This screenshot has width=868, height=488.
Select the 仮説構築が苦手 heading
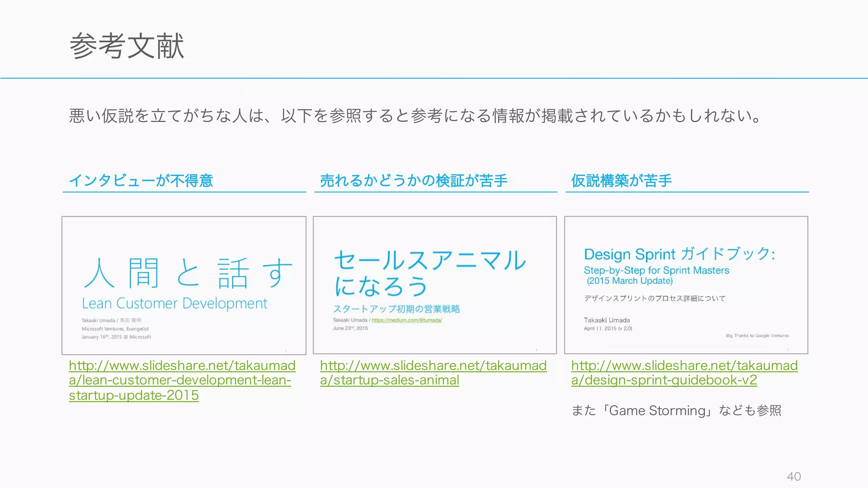coord(621,181)
